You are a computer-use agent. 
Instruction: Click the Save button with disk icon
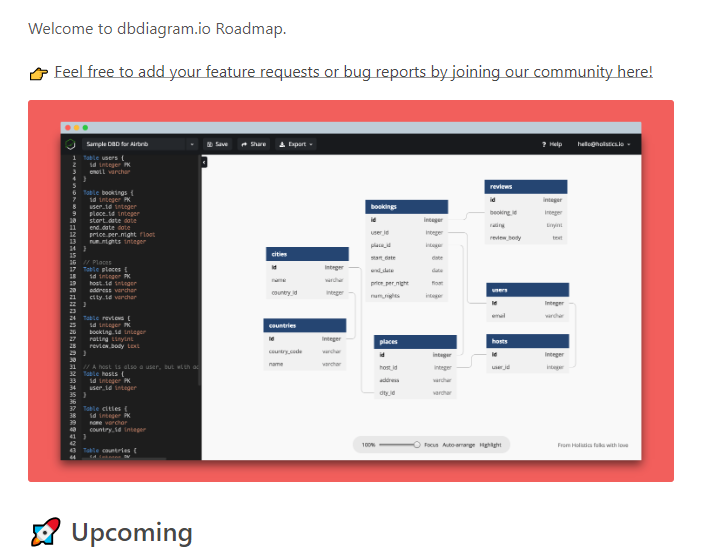[x=216, y=144]
